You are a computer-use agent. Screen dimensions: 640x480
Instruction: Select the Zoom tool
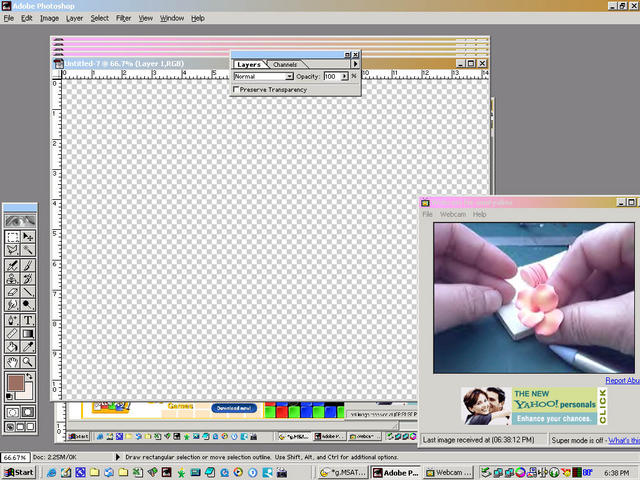(x=28, y=362)
